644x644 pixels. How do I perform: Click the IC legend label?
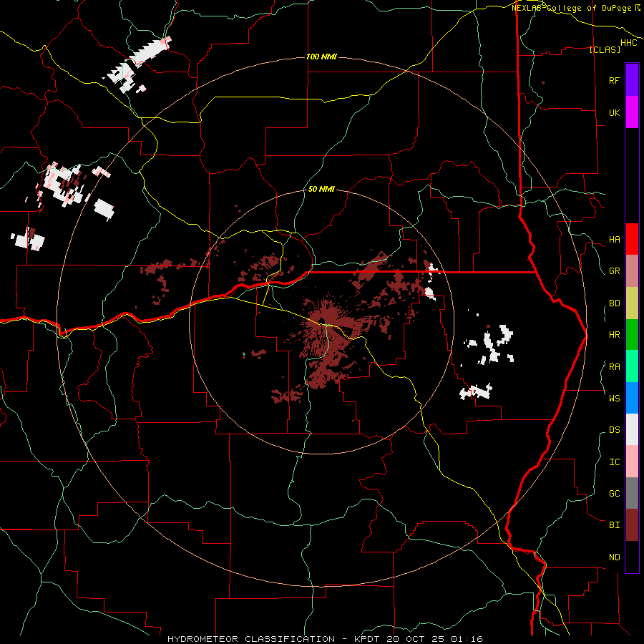coord(614,462)
